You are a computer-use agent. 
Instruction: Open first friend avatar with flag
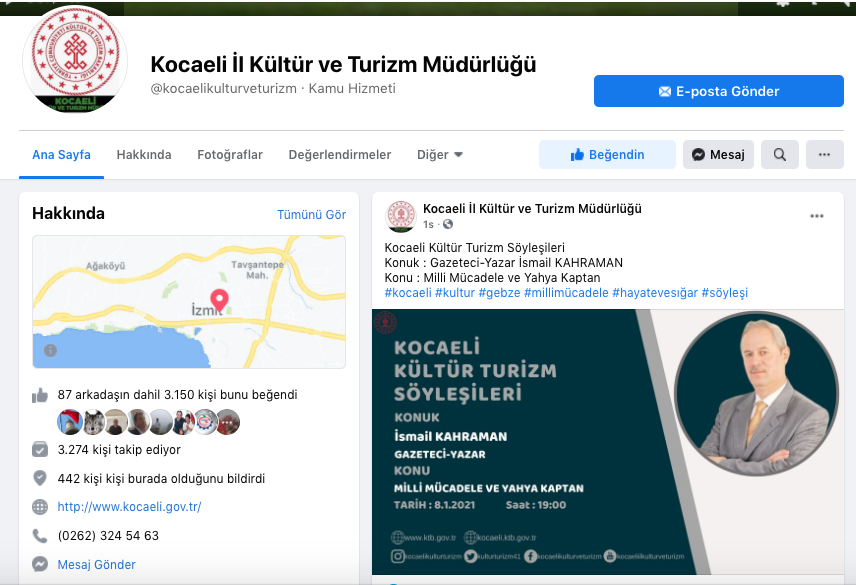[69, 422]
